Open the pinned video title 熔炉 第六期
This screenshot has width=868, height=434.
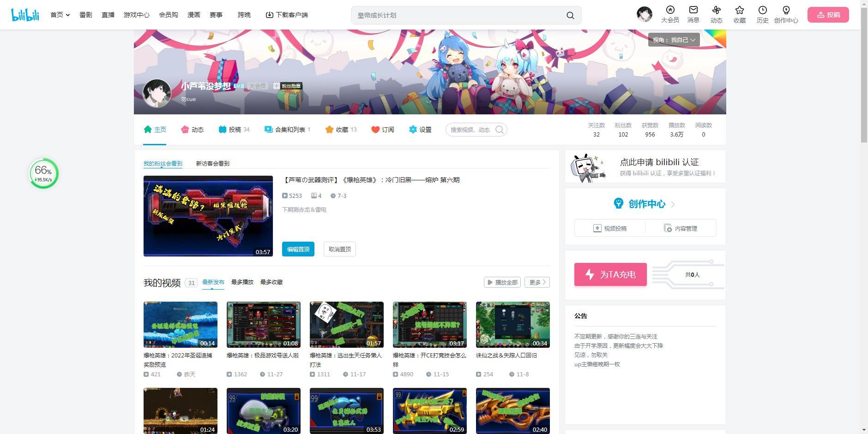pos(371,180)
